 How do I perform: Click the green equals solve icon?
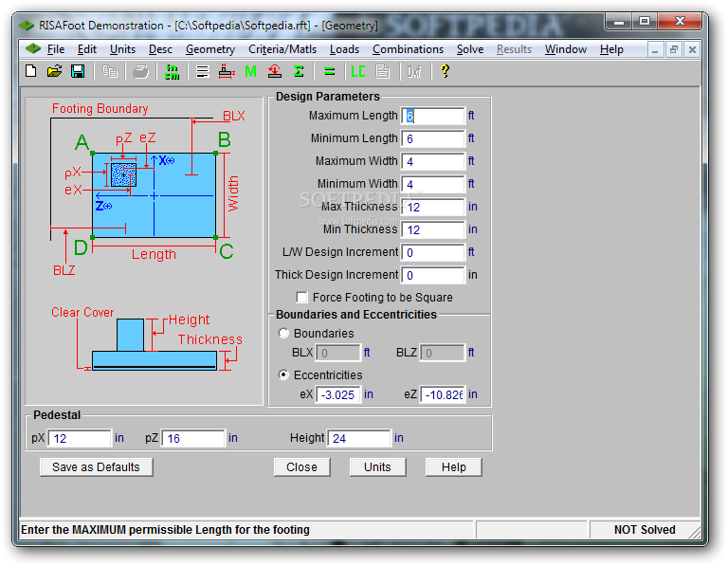pos(329,71)
